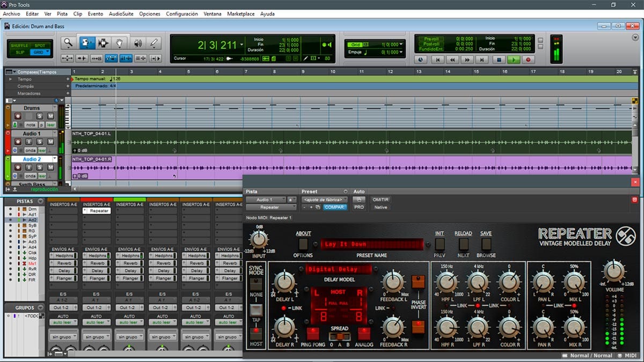
Task: Click the green Play transport button
Action: tap(514, 60)
